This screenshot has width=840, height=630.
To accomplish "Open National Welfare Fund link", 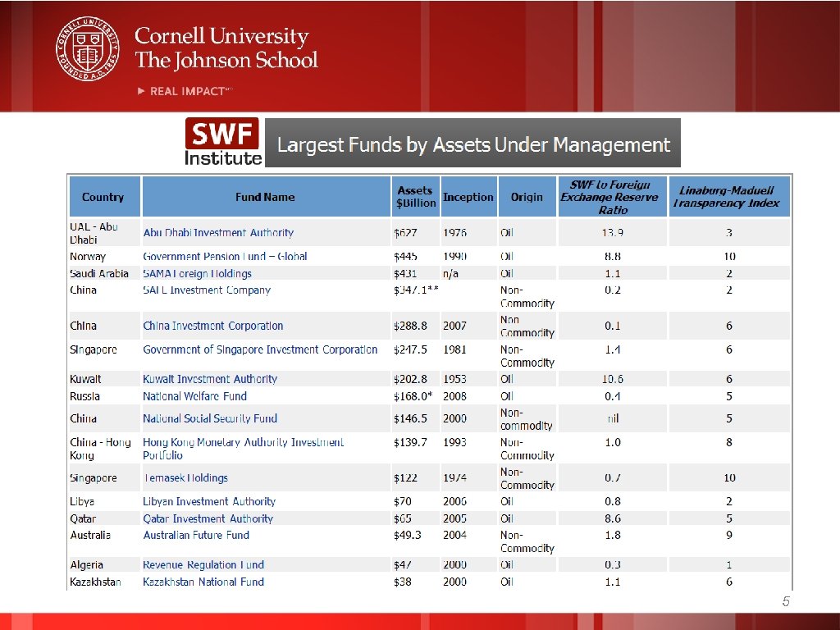I will click(194, 396).
